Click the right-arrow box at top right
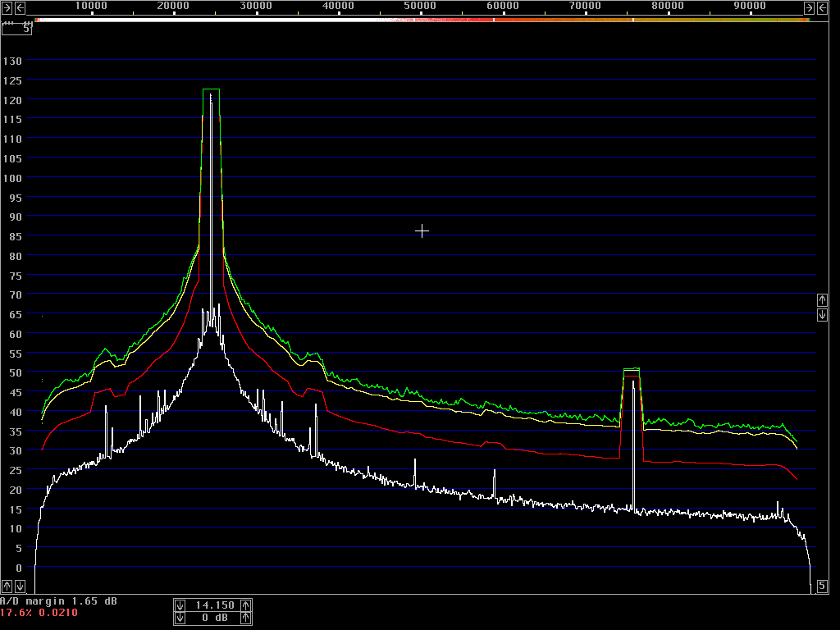Image resolution: width=840 pixels, height=630 pixels. 809,7
